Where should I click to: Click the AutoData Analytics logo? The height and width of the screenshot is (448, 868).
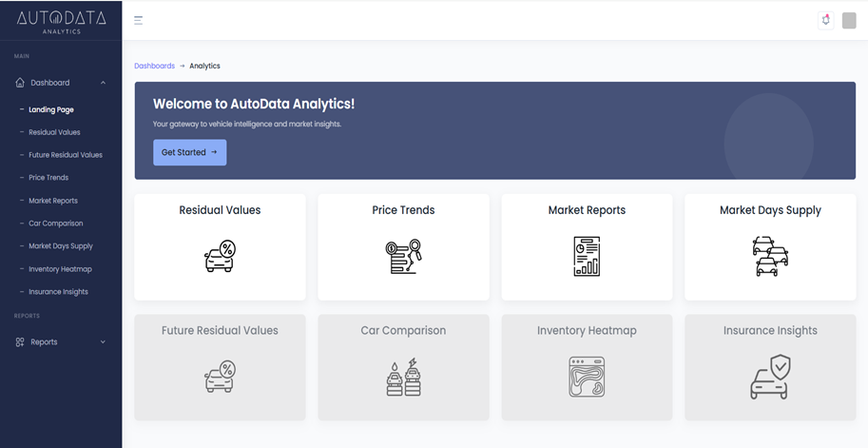[61, 20]
